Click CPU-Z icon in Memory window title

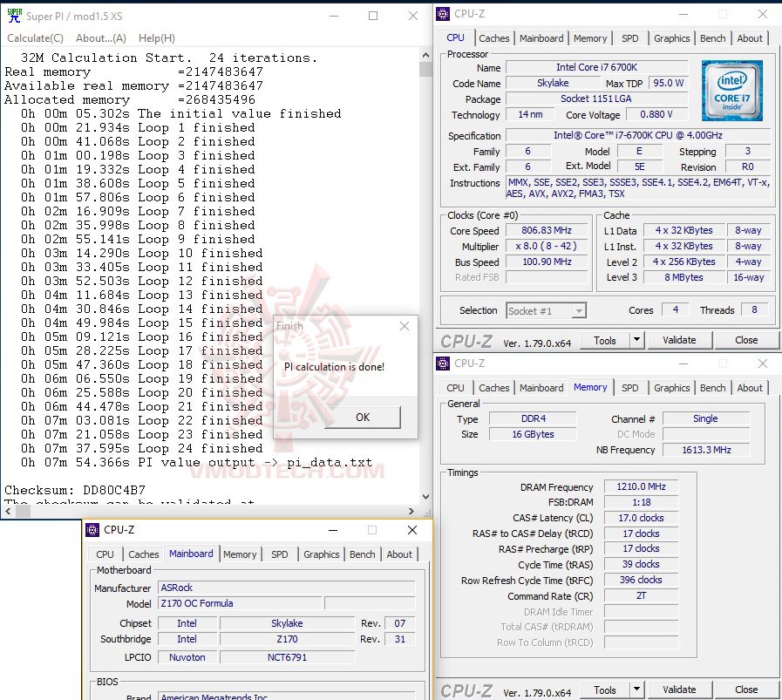click(x=443, y=364)
